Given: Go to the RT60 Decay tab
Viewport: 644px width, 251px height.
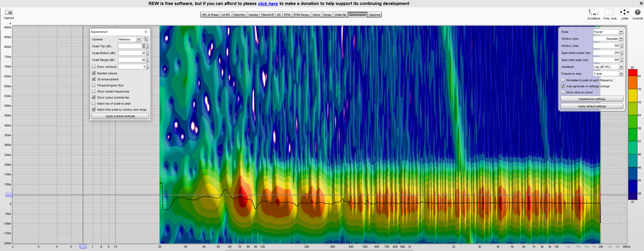Looking at the screenshot, I should pos(301,15).
